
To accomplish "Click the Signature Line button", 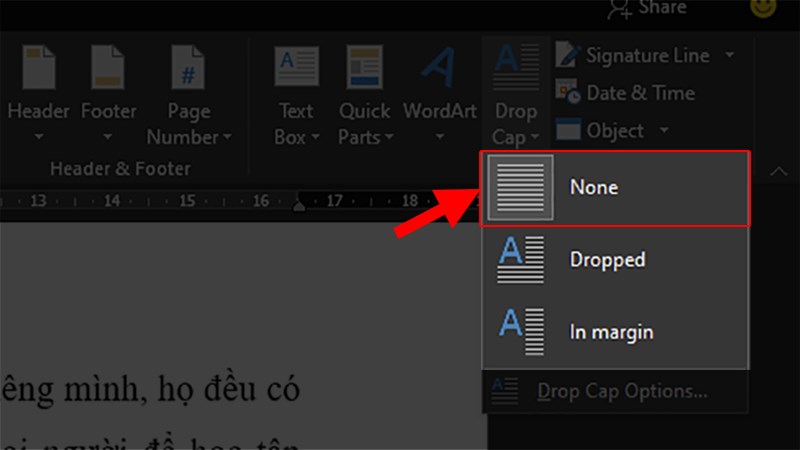I will click(647, 55).
